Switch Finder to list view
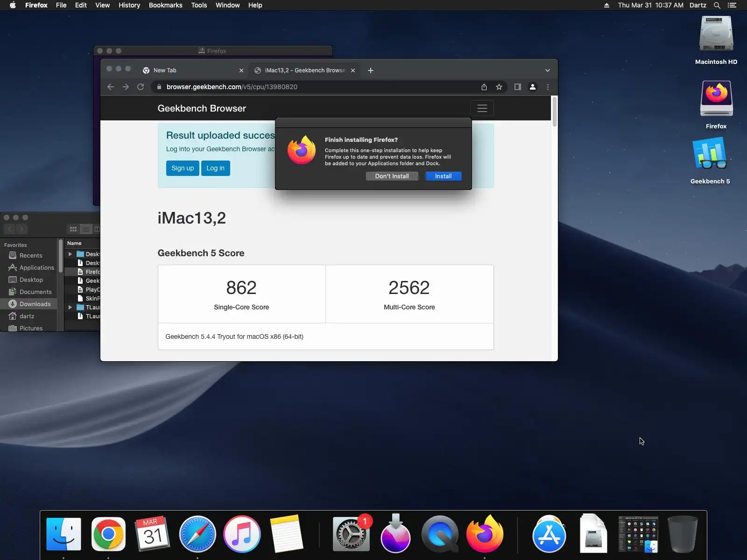This screenshot has width=747, height=560. [85, 229]
